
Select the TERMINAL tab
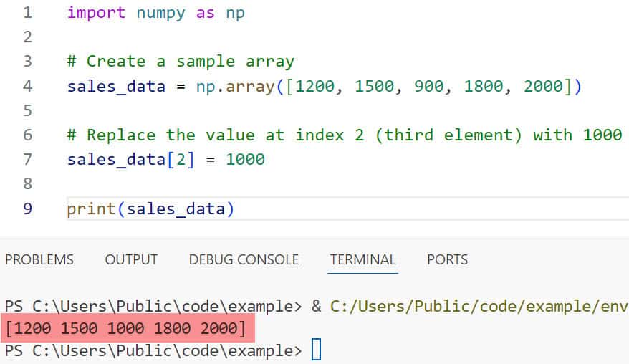pos(362,259)
